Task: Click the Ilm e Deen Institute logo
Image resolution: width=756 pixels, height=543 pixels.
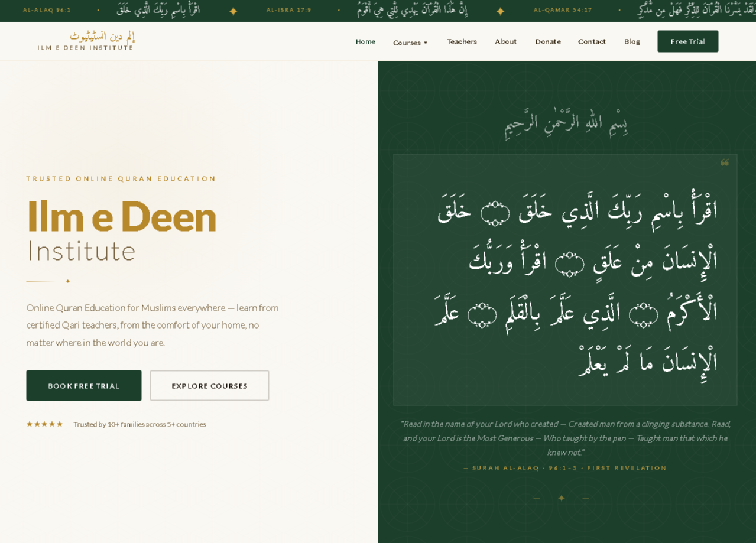Action: [x=86, y=41]
